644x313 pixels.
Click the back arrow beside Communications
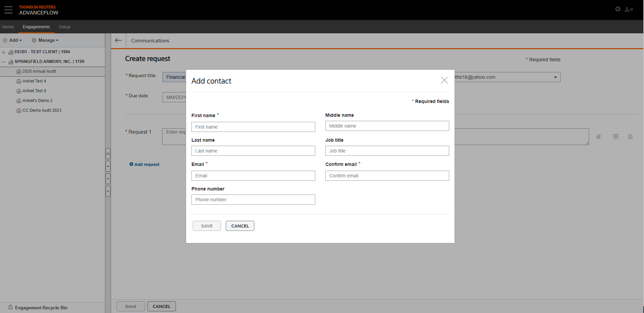118,40
